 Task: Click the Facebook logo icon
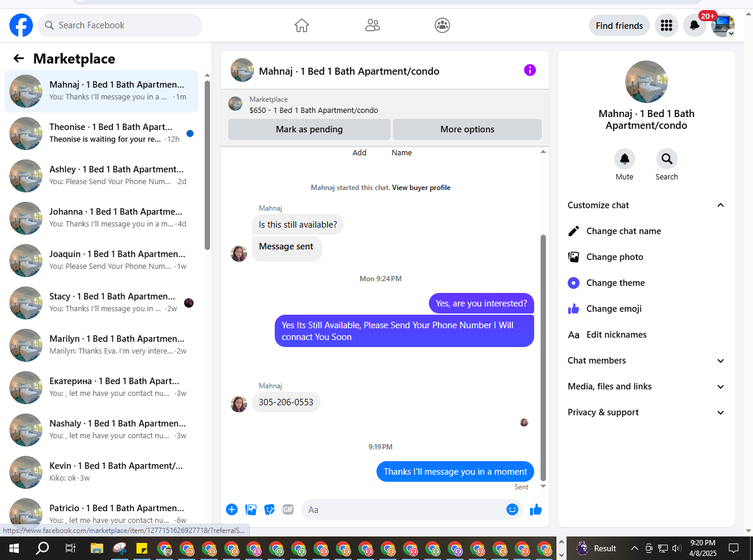pyautogui.click(x=21, y=25)
